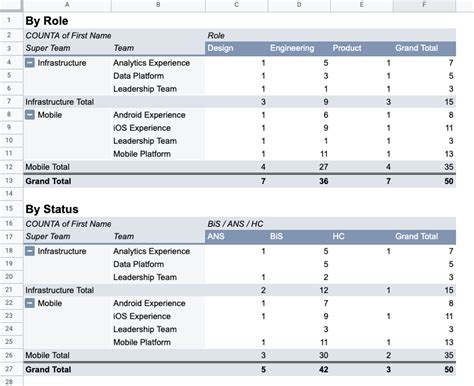Viewport: 474px width, 386px height.
Task: Select the HC header cell
Action: click(x=361, y=237)
